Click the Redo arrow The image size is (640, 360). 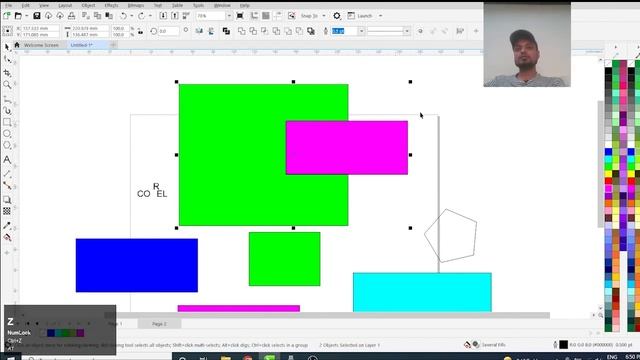point(141,16)
